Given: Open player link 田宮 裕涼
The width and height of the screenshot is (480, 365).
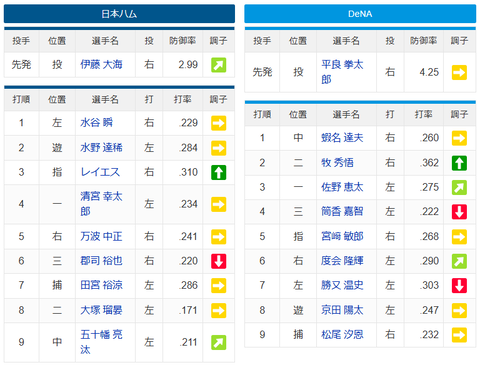Looking at the screenshot, I should click(x=101, y=285).
